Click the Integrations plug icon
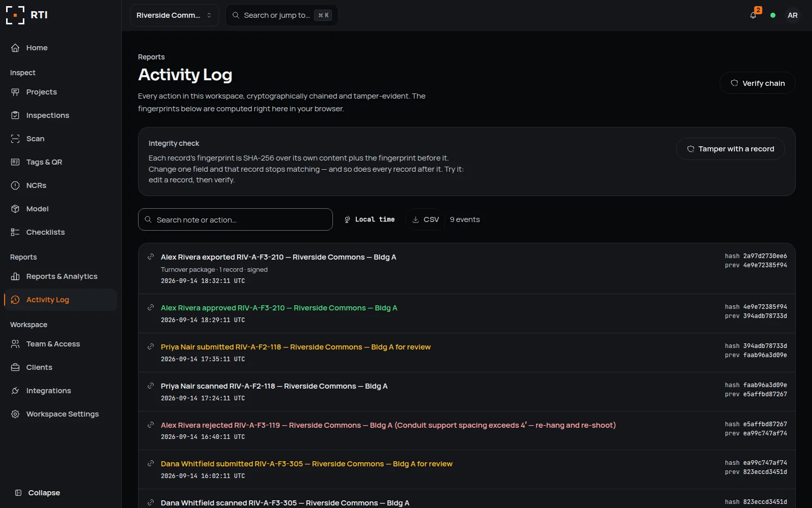Viewport: 812px width, 508px height. pos(15,391)
